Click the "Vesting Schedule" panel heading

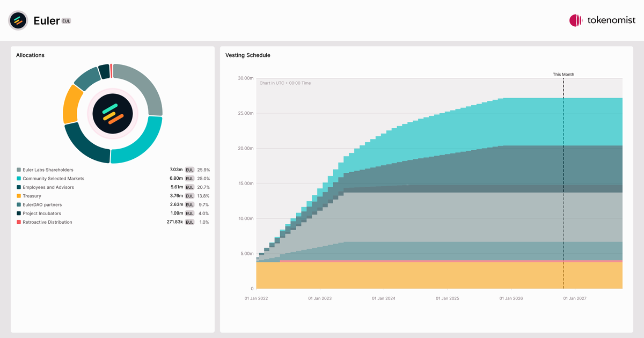pyautogui.click(x=248, y=55)
